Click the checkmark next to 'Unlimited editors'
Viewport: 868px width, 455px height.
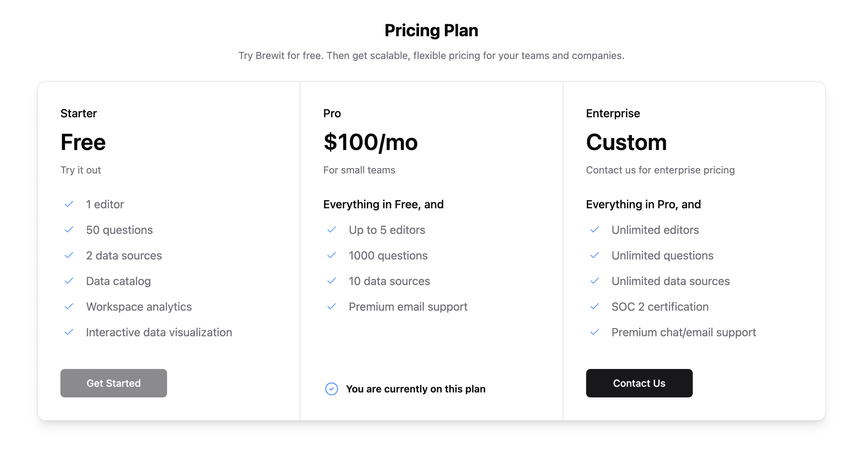point(595,230)
